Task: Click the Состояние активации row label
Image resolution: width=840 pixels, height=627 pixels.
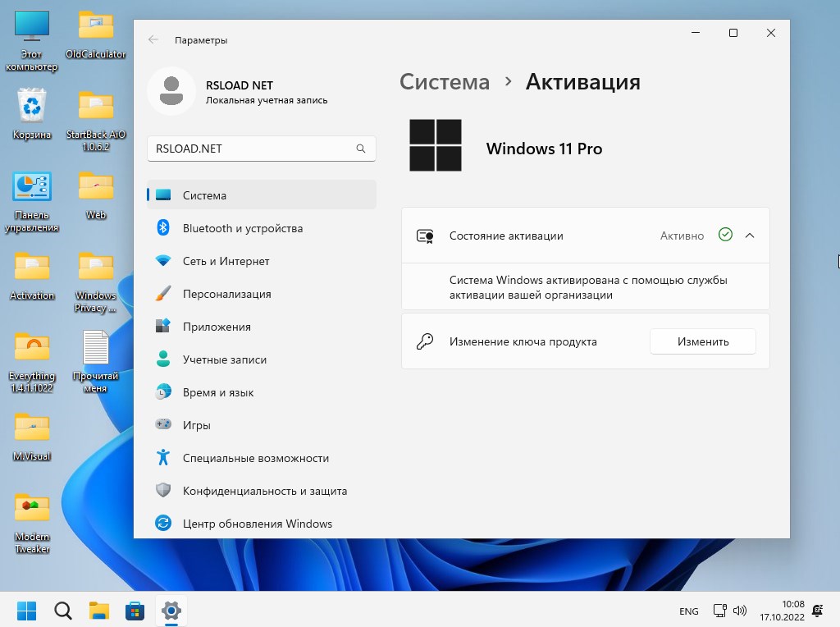Action: (505, 236)
